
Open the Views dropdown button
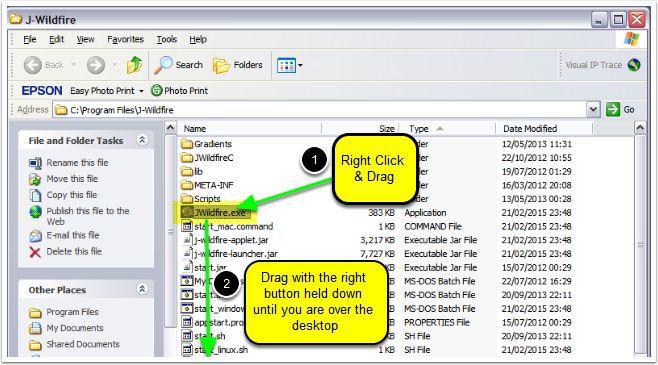point(290,65)
